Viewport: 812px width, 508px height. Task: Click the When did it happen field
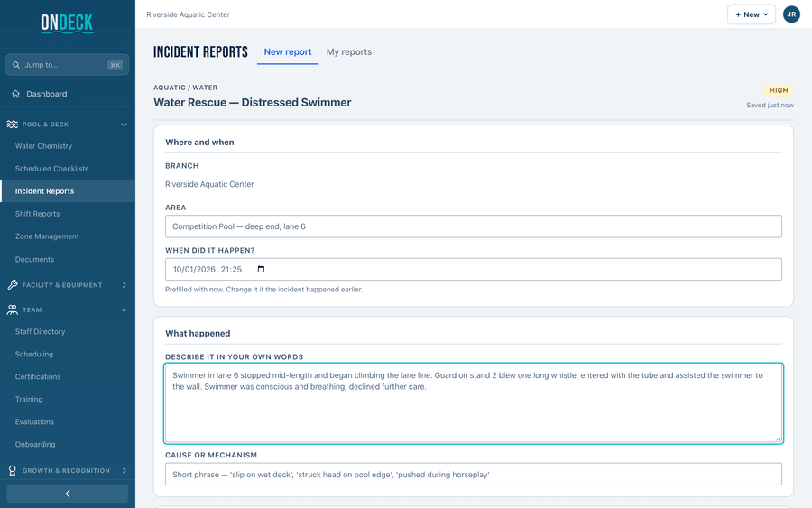pos(474,269)
